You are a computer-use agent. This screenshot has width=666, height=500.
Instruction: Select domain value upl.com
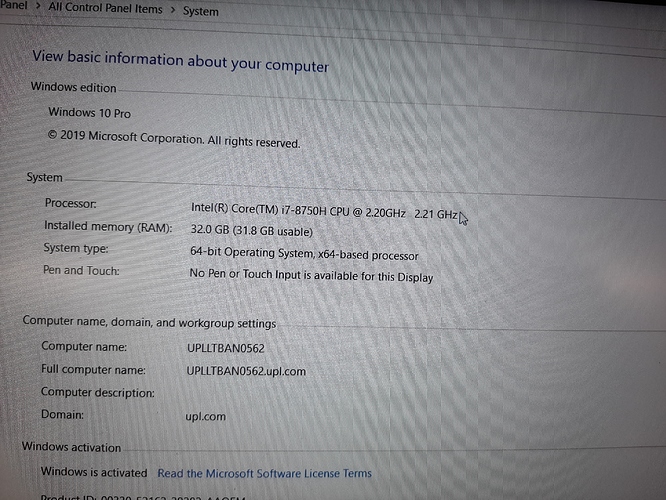(x=206, y=416)
